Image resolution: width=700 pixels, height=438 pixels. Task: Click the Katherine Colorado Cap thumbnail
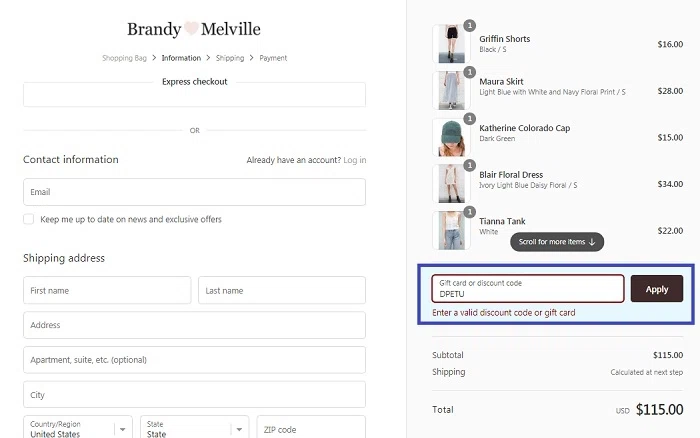pyautogui.click(x=449, y=137)
